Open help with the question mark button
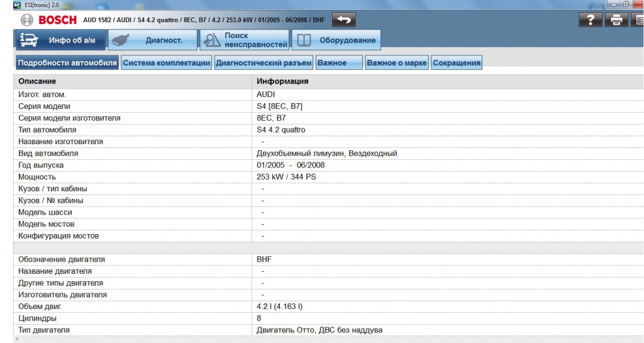644x343 pixels. click(x=591, y=20)
